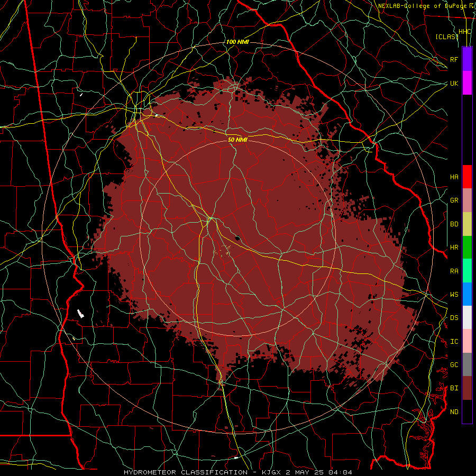Click the HA red legend swatch
476x476 pixels.
467,177
